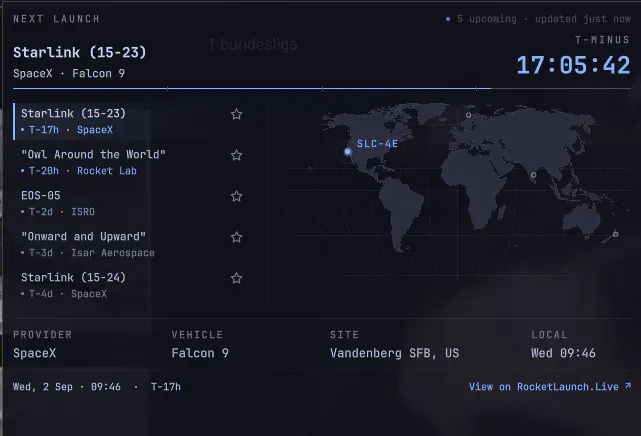
Task: Click the SpaceX provider value
Action: click(x=34, y=353)
